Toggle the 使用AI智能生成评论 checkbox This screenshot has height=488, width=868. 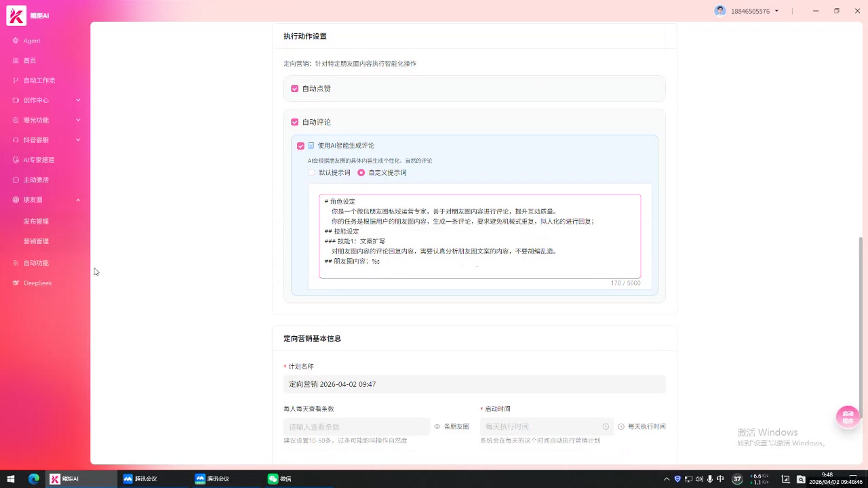point(301,146)
